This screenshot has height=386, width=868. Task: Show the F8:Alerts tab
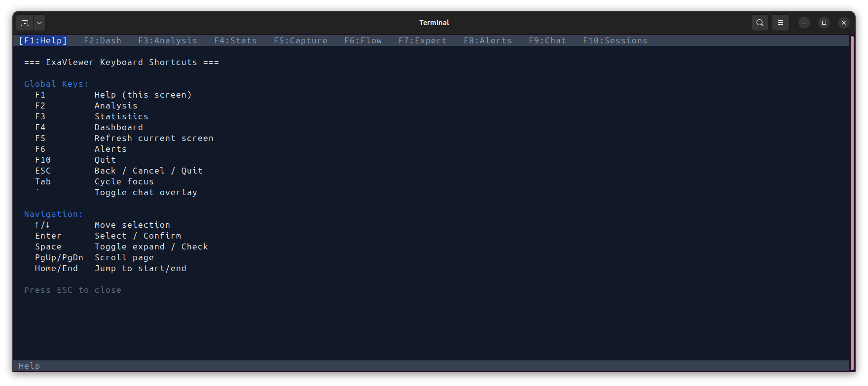(488, 40)
